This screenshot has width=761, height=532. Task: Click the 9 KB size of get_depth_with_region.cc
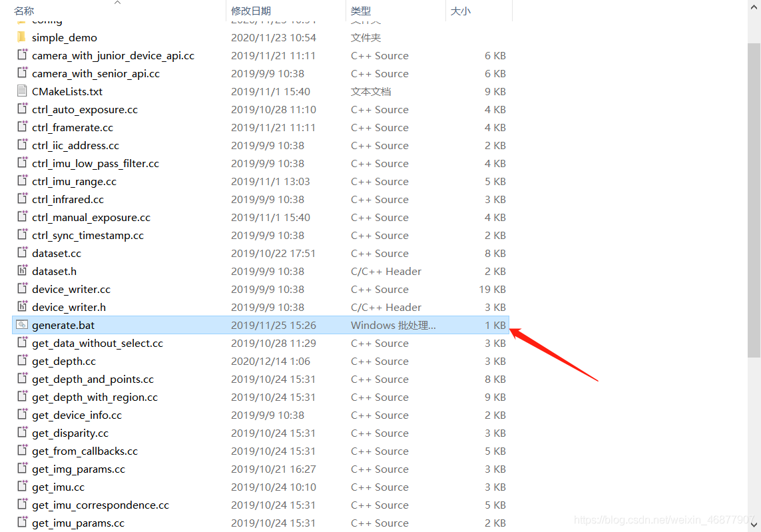click(495, 397)
